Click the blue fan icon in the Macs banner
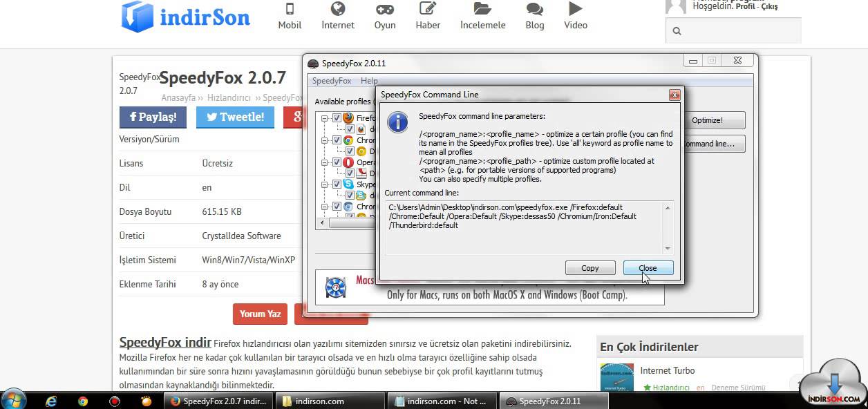This screenshot has width=868, height=409. point(335,287)
